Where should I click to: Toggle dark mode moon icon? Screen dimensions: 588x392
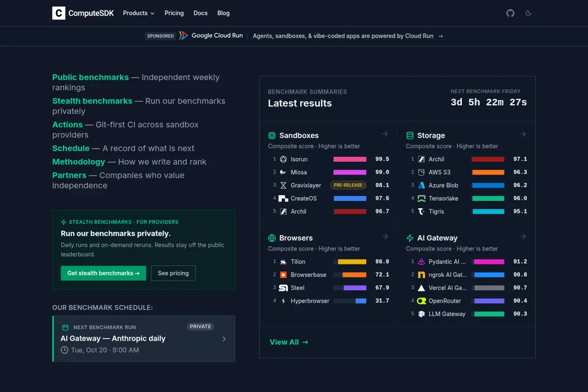tap(528, 13)
